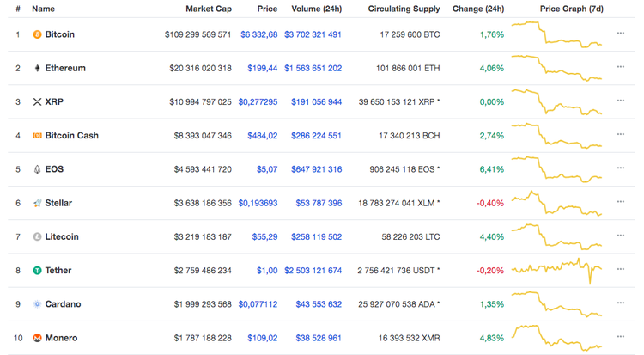Click Tether volume $2 503 121 674
The width and height of the screenshot is (644, 355).
[313, 271]
